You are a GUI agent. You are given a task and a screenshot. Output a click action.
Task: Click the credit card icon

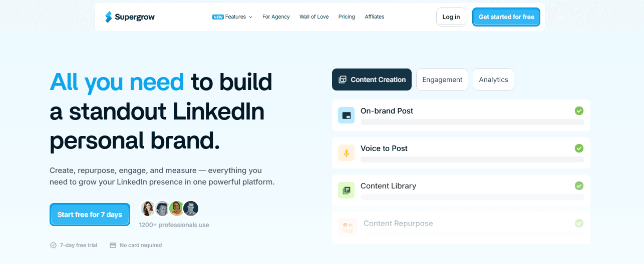(x=113, y=245)
